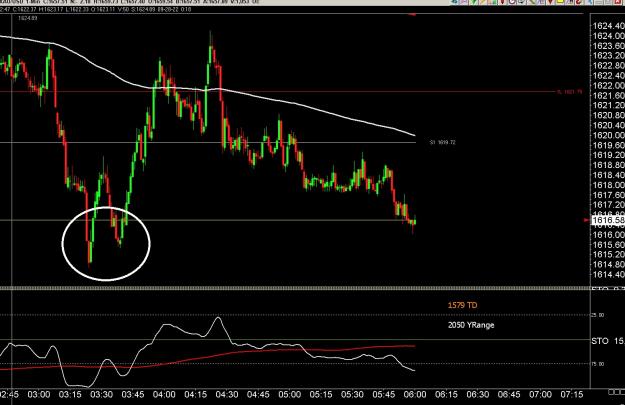Click the 06:30 time axis label
The width and height of the screenshot is (625, 405).
click(x=478, y=395)
